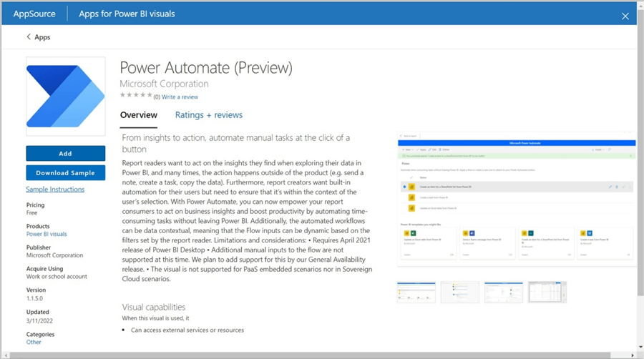The width and height of the screenshot is (644, 359).
Task: Click the Acquire Using label
Action: coord(45,269)
